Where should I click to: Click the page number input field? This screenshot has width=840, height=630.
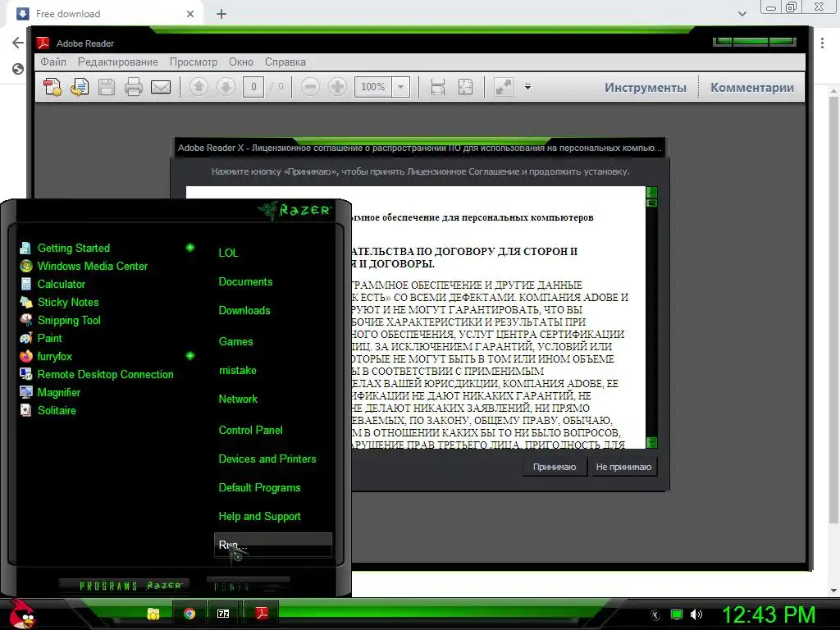point(253,87)
